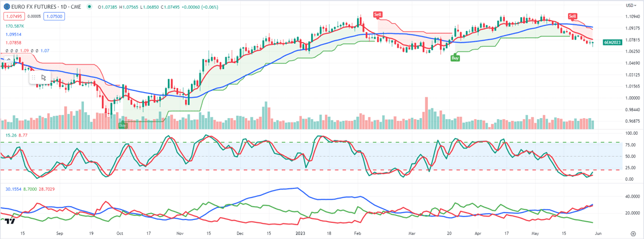Click the 2023 label on time axis
Viewport: 644px width, 239px height.
point(300,232)
